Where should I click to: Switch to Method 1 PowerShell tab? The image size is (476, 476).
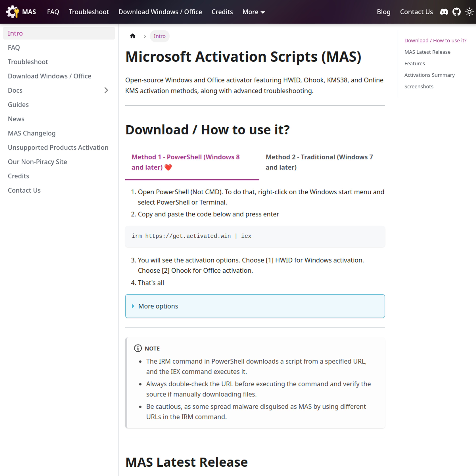[192, 162]
